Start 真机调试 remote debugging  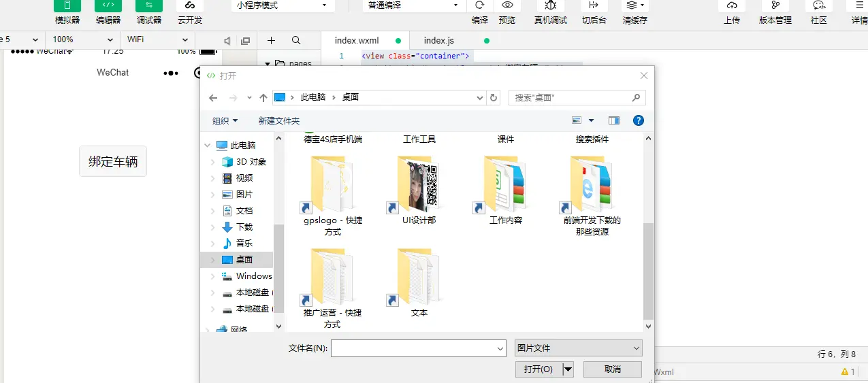click(x=551, y=5)
